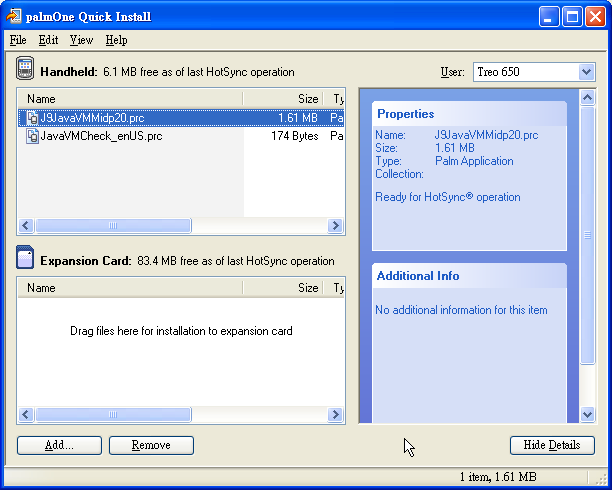Click the Remove button
Viewport: 612px width, 490px height.
(x=151, y=445)
